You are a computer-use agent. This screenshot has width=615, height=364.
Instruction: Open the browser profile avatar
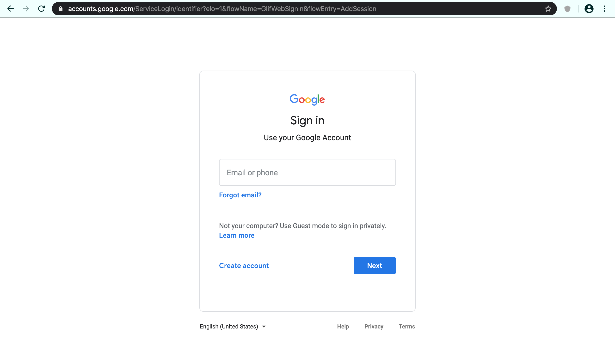pyautogui.click(x=589, y=9)
